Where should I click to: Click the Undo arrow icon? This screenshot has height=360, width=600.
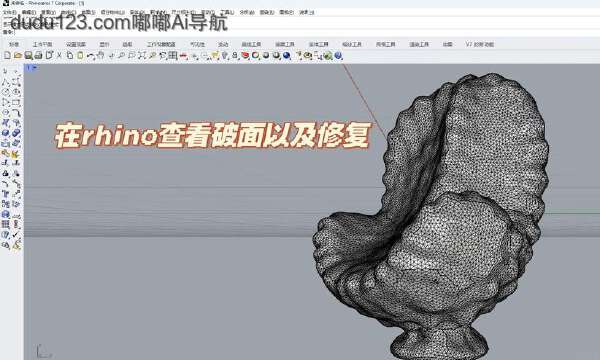tap(90, 56)
